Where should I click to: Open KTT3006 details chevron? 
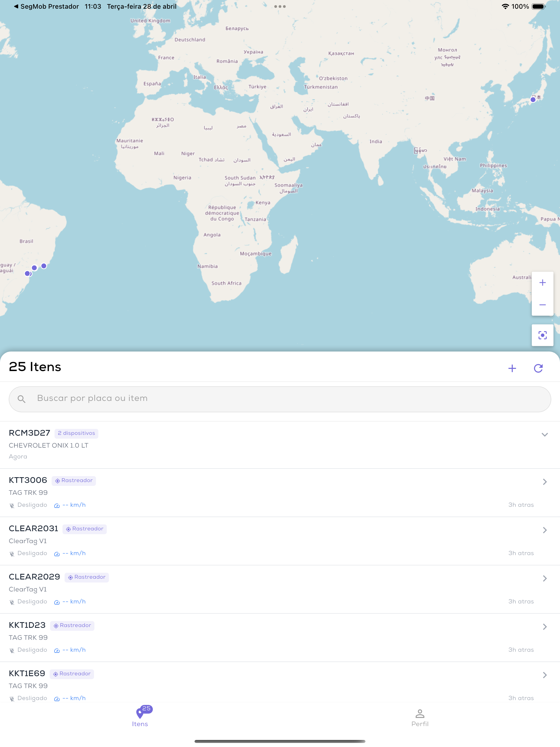point(545,482)
